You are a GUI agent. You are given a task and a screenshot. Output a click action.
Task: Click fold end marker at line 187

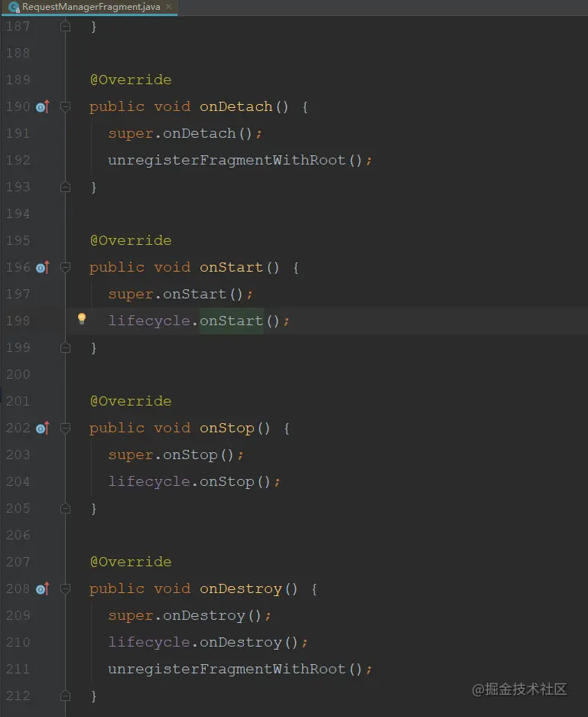[x=65, y=27]
